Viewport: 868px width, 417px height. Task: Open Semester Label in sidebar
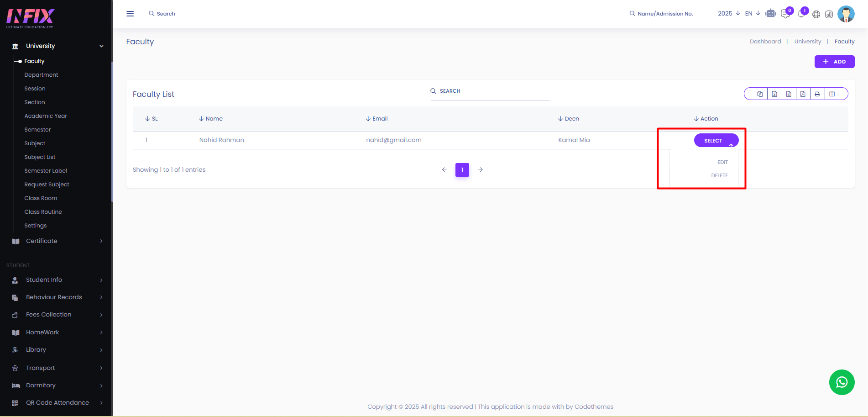pos(46,171)
